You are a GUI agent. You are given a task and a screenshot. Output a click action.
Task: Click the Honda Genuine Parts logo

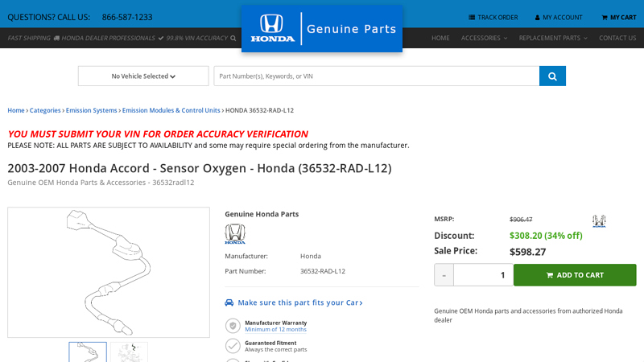tap(322, 29)
